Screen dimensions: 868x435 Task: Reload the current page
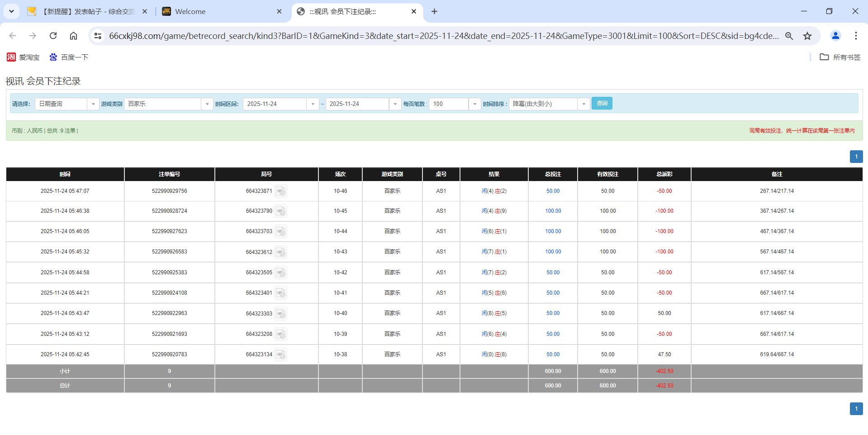53,36
